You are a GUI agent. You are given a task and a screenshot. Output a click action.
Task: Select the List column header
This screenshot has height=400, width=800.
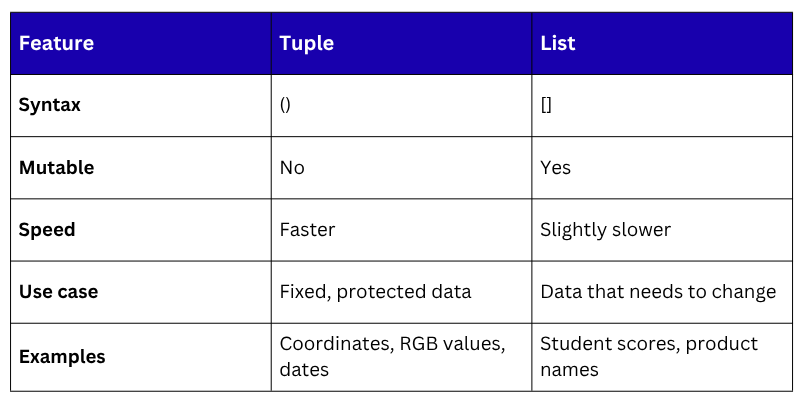(x=557, y=43)
